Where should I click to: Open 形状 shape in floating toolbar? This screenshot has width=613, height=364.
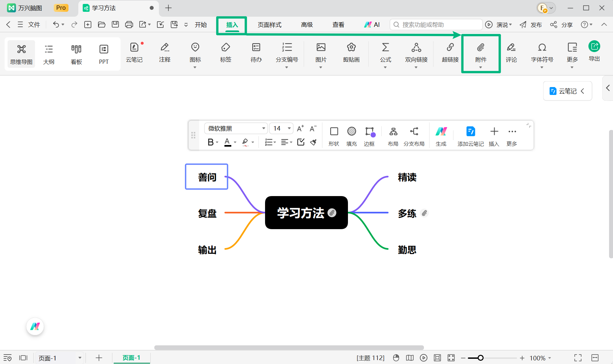point(334,136)
